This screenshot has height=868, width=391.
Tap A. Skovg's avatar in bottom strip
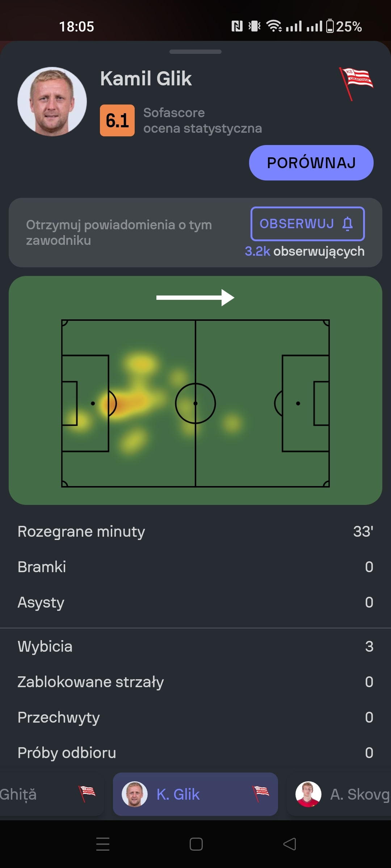pyautogui.click(x=308, y=795)
